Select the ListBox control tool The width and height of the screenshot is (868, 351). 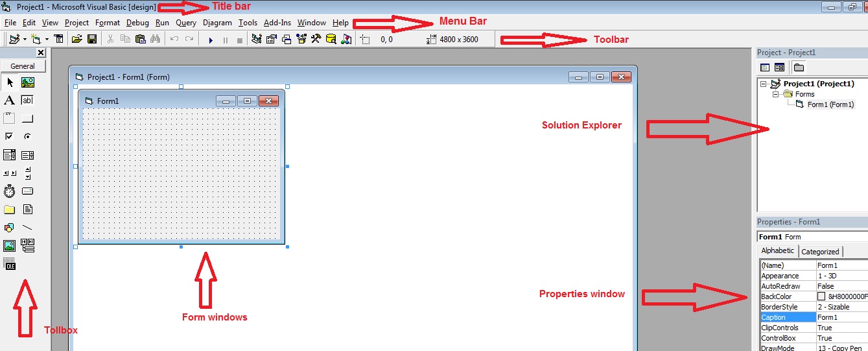click(x=28, y=155)
